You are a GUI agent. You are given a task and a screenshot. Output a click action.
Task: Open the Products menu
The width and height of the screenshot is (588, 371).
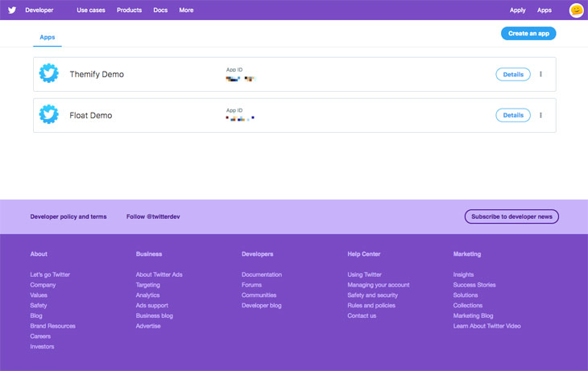129,10
